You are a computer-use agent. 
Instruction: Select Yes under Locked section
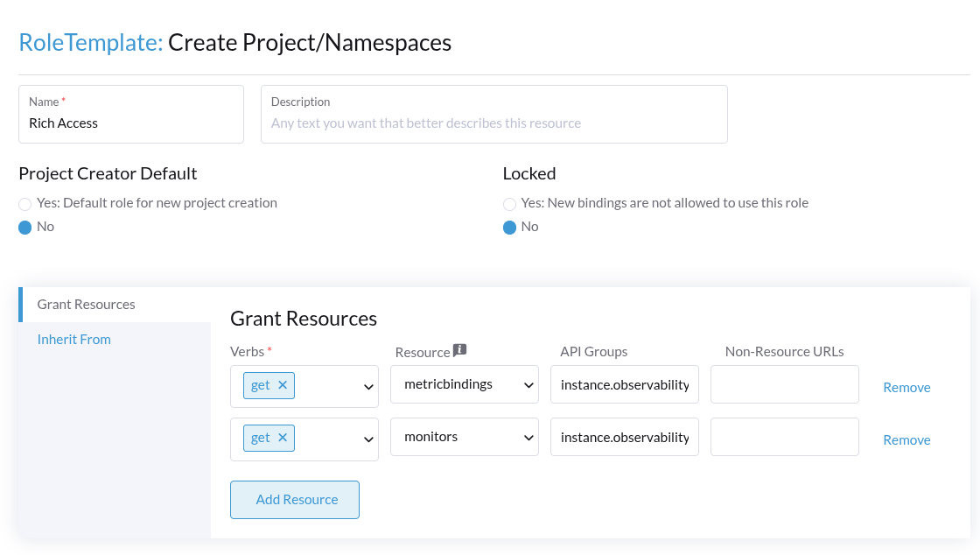coord(510,203)
